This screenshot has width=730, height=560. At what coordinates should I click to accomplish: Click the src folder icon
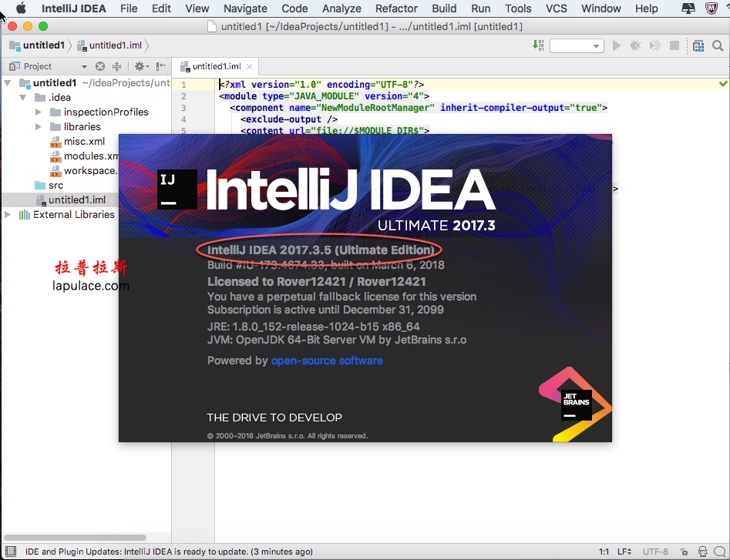click(40, 186)
